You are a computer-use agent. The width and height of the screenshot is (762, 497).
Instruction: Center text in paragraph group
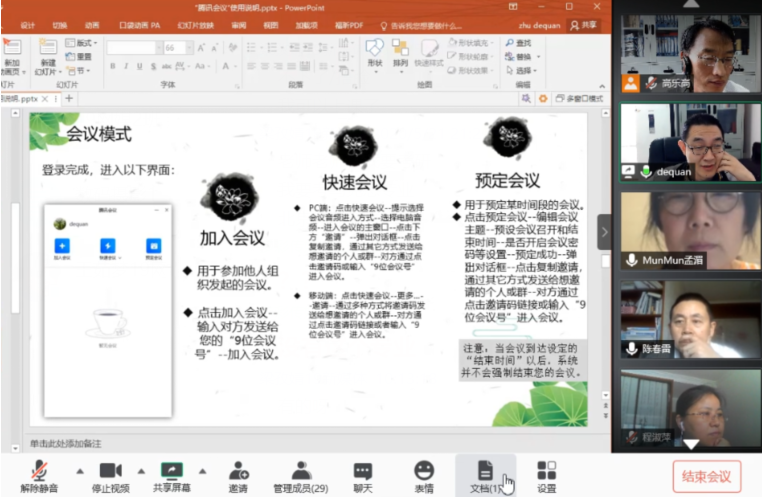coord(265,66)
